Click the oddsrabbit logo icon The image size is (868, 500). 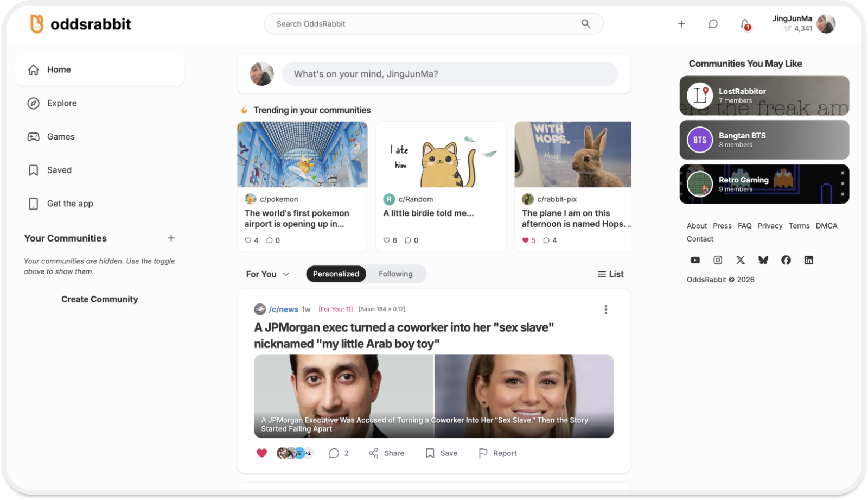(36, 24)
